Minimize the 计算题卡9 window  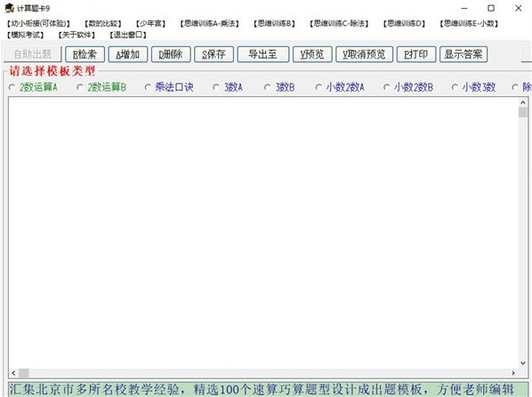(464, 8)
